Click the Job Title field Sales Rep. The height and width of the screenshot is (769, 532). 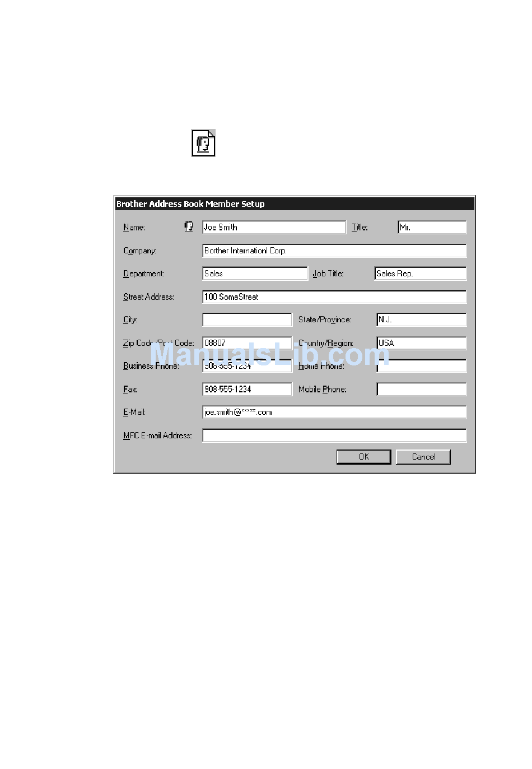click(420, 274)
